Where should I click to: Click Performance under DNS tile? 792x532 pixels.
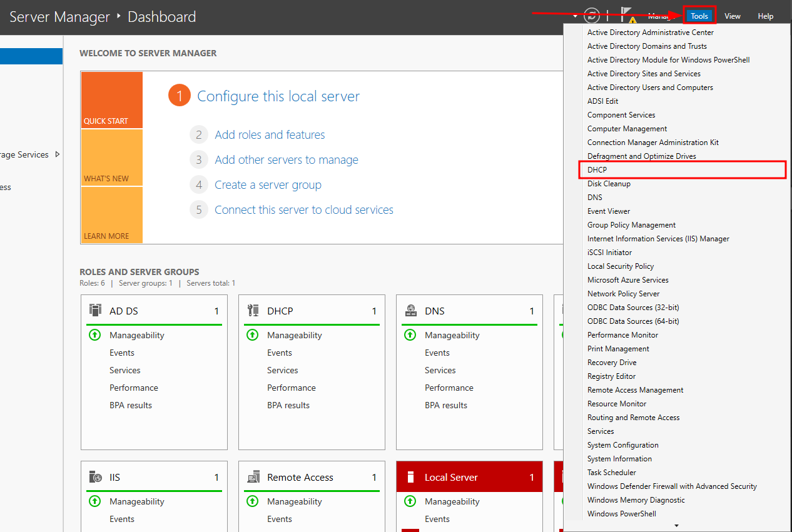tap(449, 388)
